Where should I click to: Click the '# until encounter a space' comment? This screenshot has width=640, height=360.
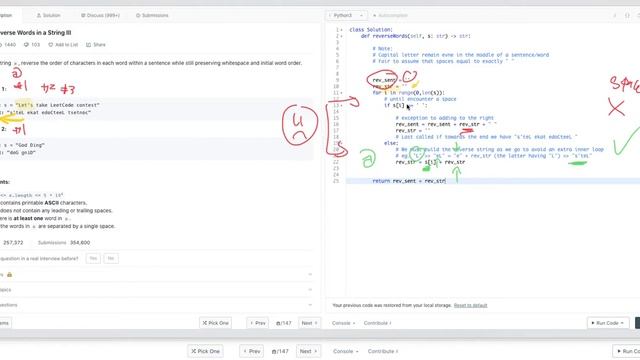pos(420,99)
